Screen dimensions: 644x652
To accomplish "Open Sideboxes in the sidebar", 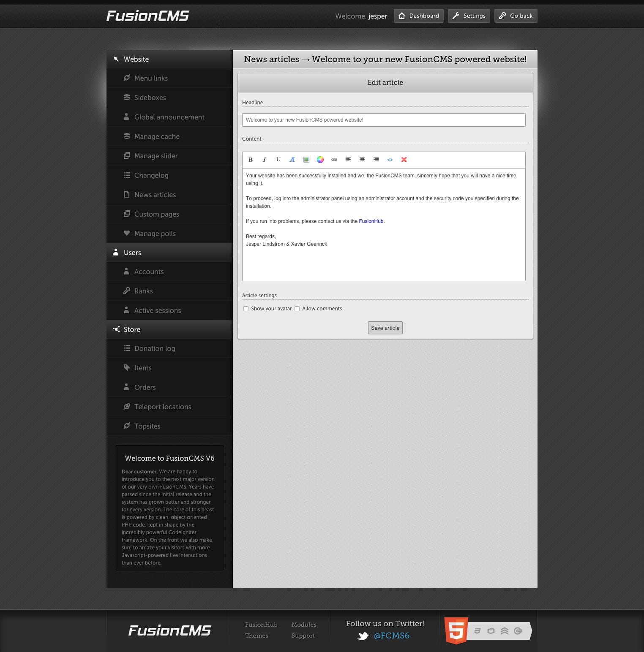I will 169,98.
